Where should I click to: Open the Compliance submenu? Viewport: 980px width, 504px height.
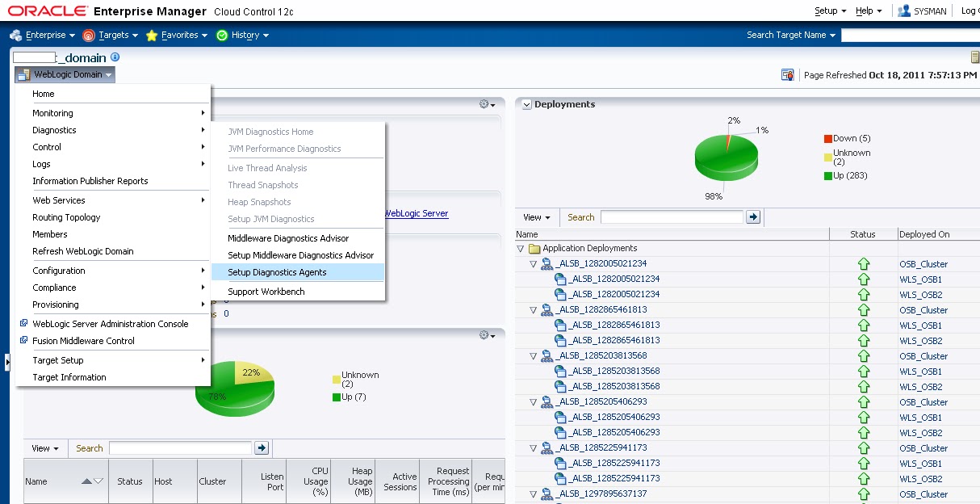[x=113, y=288]
